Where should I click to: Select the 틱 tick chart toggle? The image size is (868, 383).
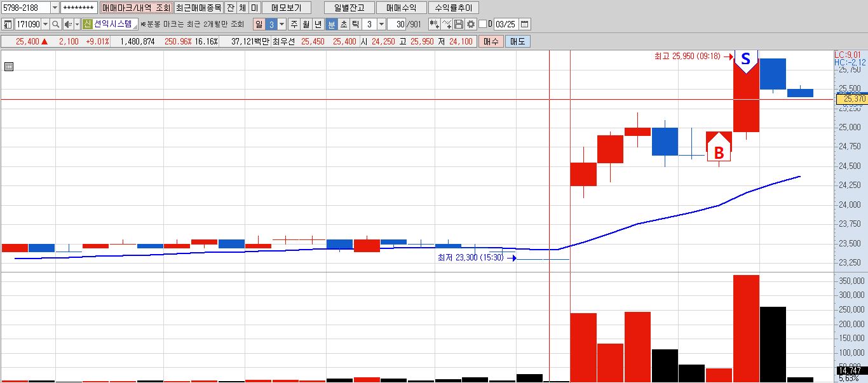pos(355,24)
